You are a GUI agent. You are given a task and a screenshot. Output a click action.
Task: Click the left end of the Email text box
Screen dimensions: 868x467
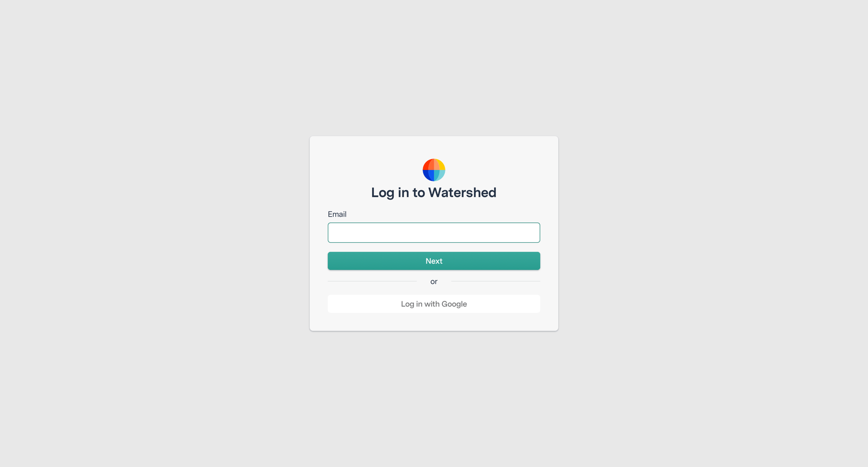point(335,232)
